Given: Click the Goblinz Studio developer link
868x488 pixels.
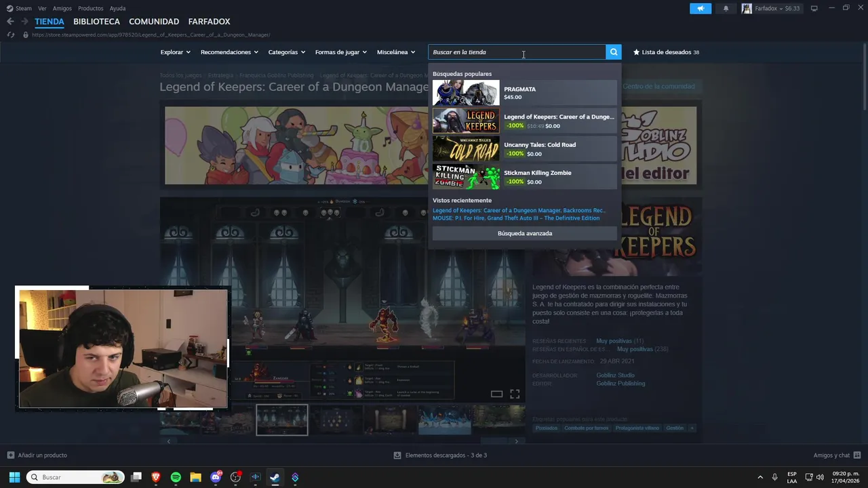Looking at the screenshot, I should pyautogui.click(x=615, y=375).
